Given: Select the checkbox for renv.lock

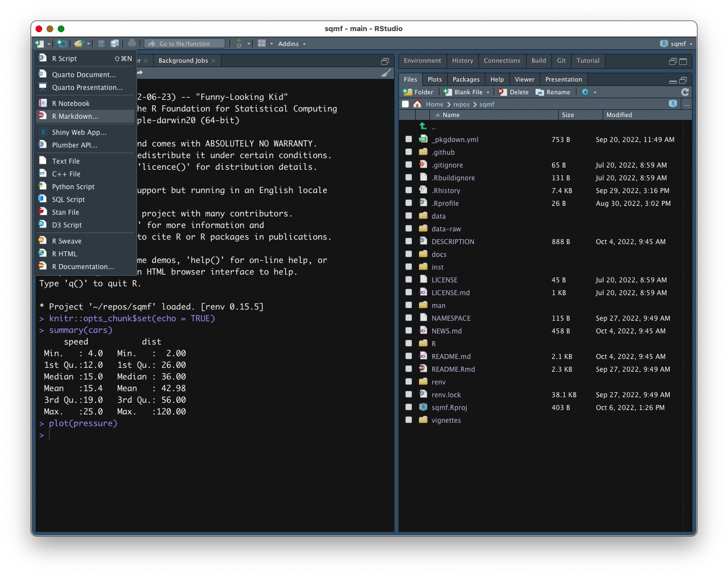Looking at the screenshot, I should coord(409,395).
